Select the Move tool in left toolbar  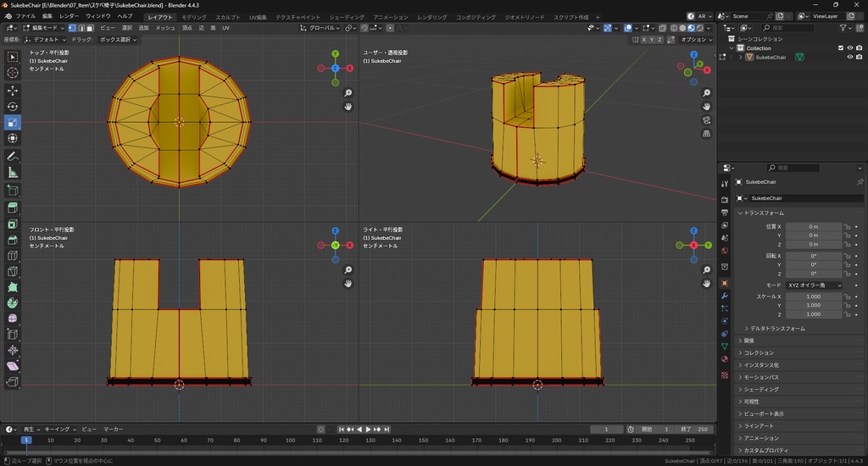[x=13, y=90]
